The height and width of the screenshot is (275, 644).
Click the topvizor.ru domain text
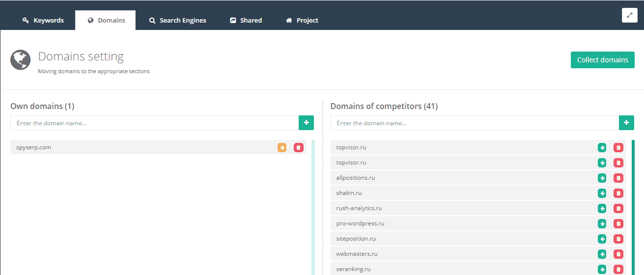351,147
